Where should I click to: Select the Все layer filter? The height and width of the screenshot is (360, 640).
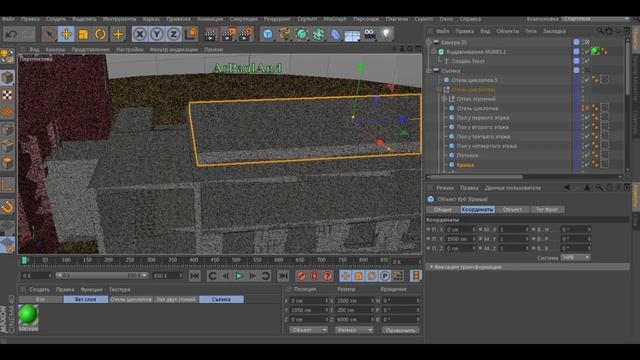40,300
